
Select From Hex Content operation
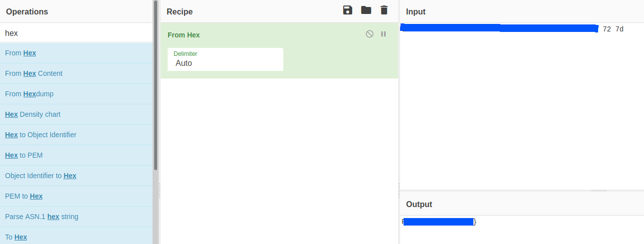click(x=33, y=73)
